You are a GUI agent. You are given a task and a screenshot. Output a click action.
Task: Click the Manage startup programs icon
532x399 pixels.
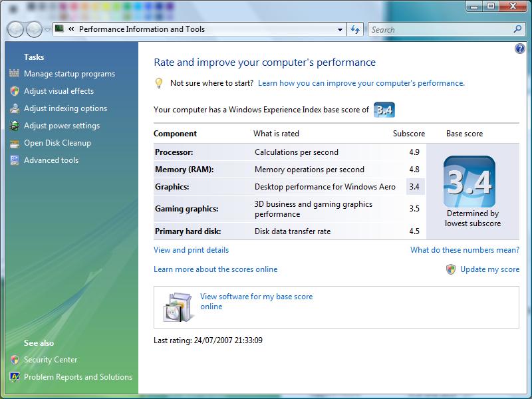pyautogui.click(x=14, y=73)
